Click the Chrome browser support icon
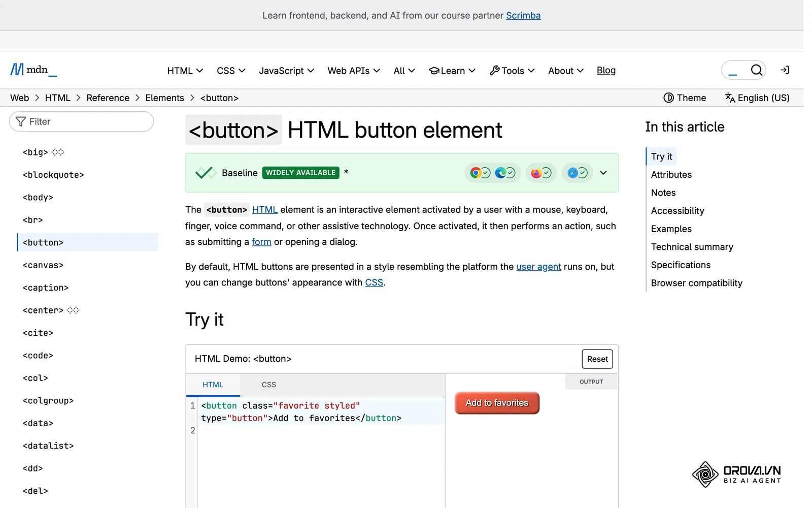Image resolution: width=812 pixels, height=508 pixels. click(475, 173)
